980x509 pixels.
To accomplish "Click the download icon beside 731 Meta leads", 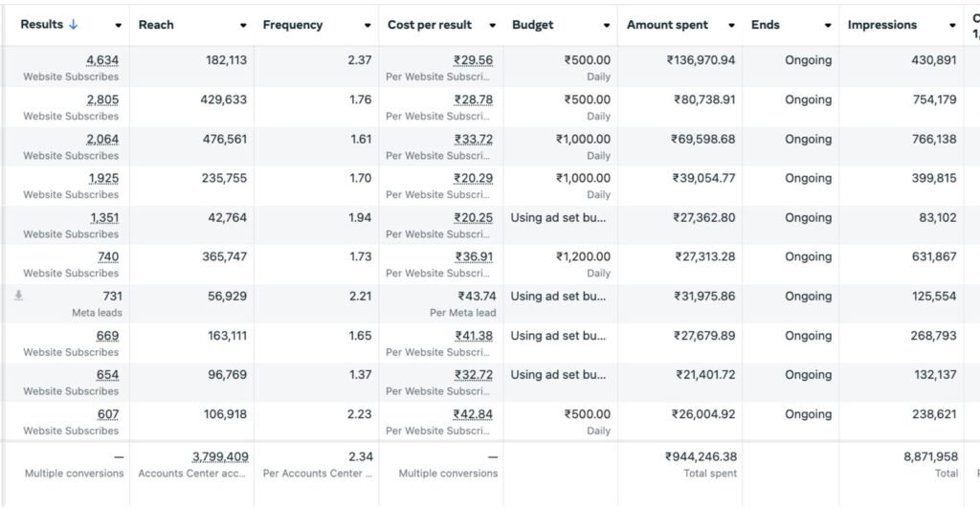I will tap(18, 297).
